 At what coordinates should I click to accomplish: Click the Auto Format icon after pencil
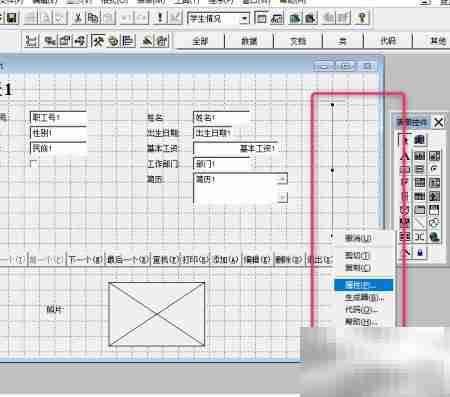tap(162, 41)
